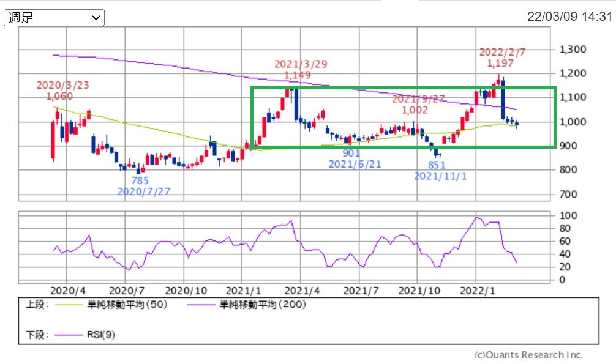The image size is (616, 364).
Task: Click the 2021/6/21 low date annotation
Action: click(x=355, y=164)
